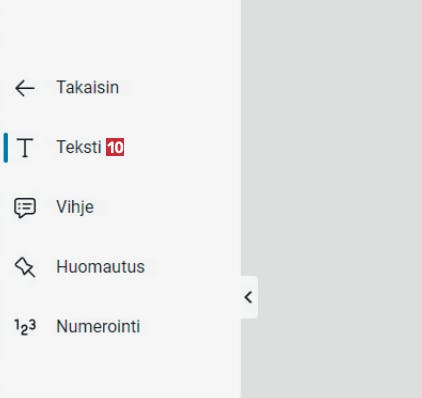This screenshot has width=422, height=398.
Task: Click blank space right of the Huomautus label
Action: click(193, 267)
